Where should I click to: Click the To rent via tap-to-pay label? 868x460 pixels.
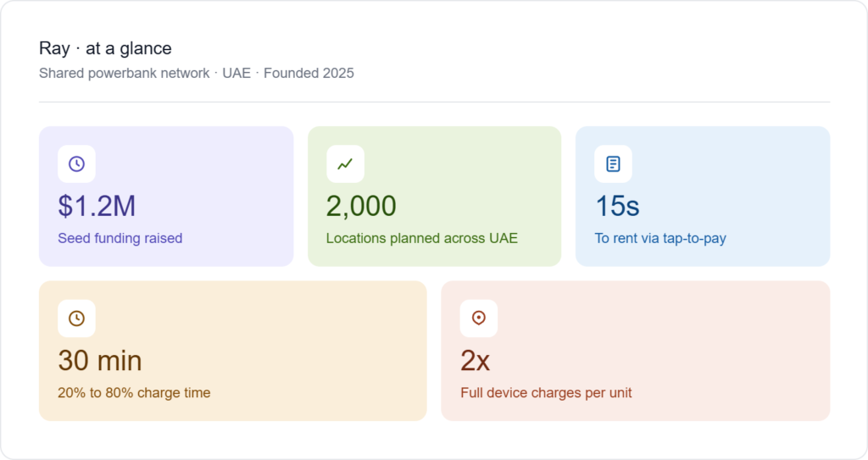point(659,239)
